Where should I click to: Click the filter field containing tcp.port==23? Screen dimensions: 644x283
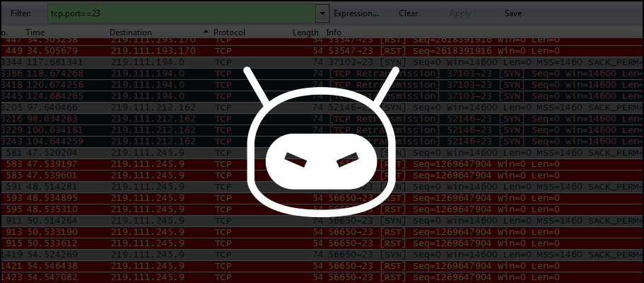183,13
